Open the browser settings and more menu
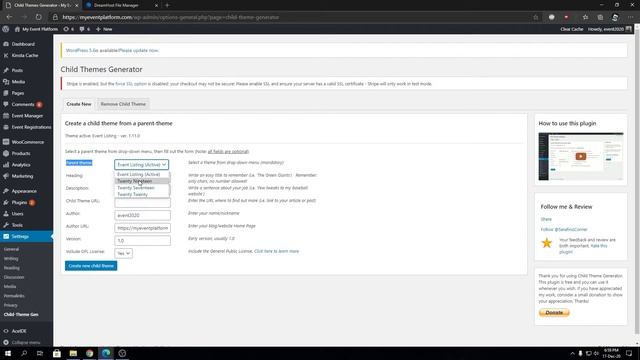The height and width of the screenshot is (360, 640). (x=630, y=17)
